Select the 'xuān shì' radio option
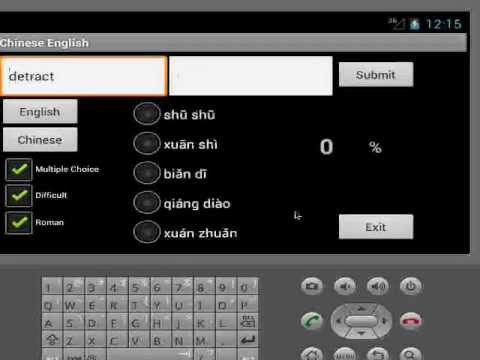Viewport: 480px width, 360px height. pyautogui.click(x=147, y=144)
